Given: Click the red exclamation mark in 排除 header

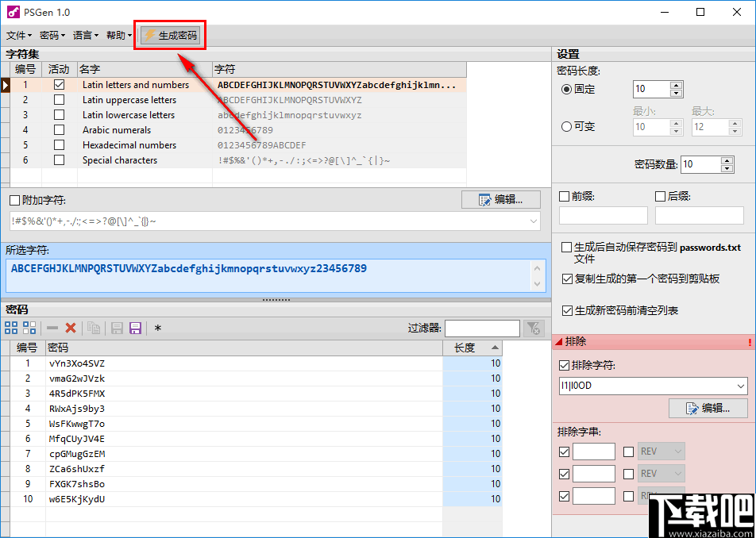Looking at the screenshot, I should tap(750, 343).
